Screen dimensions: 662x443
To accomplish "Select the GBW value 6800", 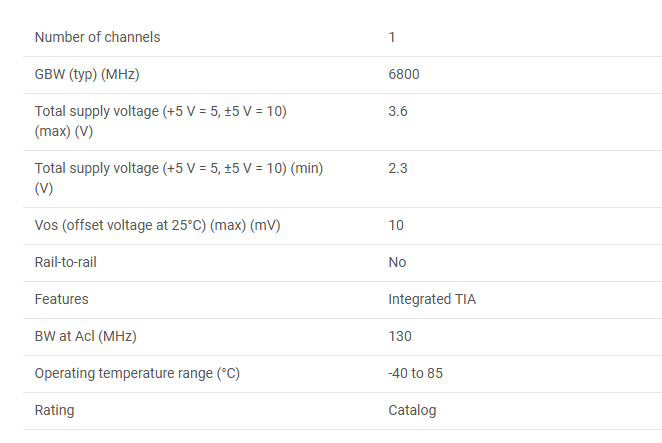I will (405, 74).
